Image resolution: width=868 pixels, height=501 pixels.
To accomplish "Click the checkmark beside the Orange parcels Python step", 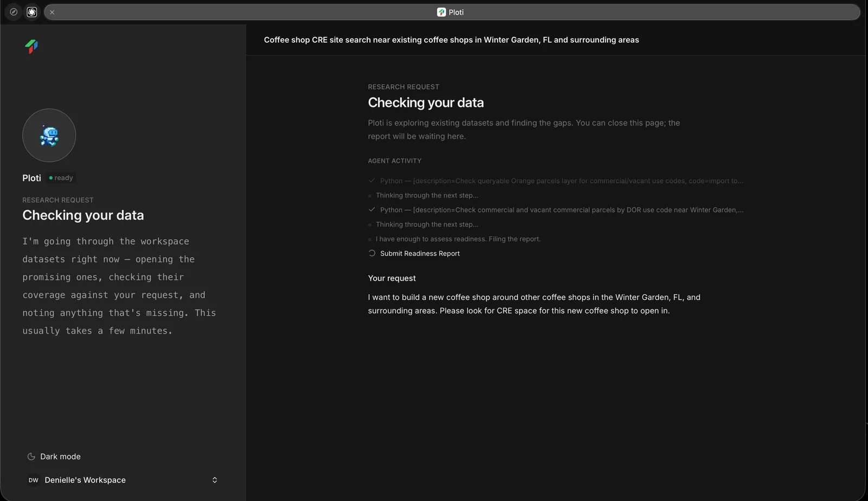I will [372, 181].
